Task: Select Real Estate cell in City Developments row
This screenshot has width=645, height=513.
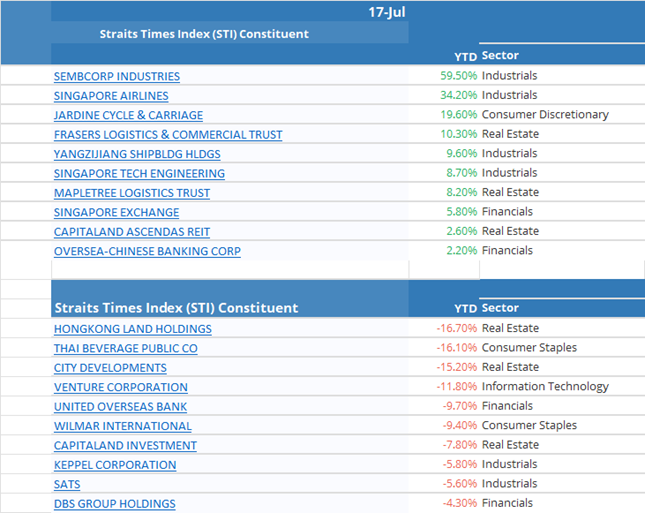Action: tap(510, 367)
